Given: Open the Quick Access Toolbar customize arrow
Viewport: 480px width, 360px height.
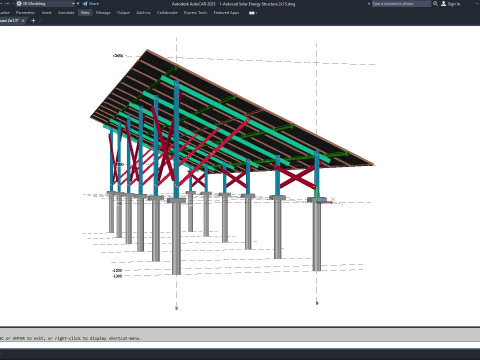Looking at the screenshot, I should (78, 4).
